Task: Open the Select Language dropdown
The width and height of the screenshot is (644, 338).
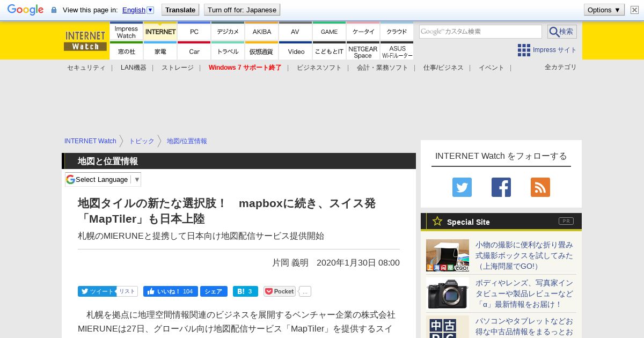Action: 103,179
